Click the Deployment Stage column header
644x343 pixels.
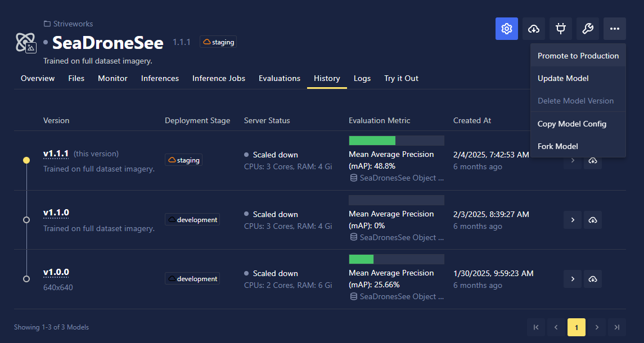(197, 120)
